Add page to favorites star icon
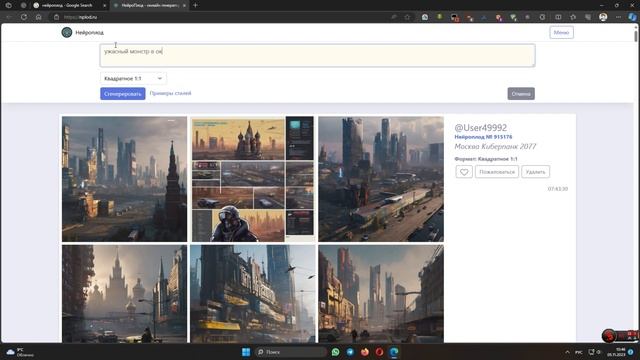Image resolution: width=640 pixels, height=360 pixels. click(x=407, y=17)
